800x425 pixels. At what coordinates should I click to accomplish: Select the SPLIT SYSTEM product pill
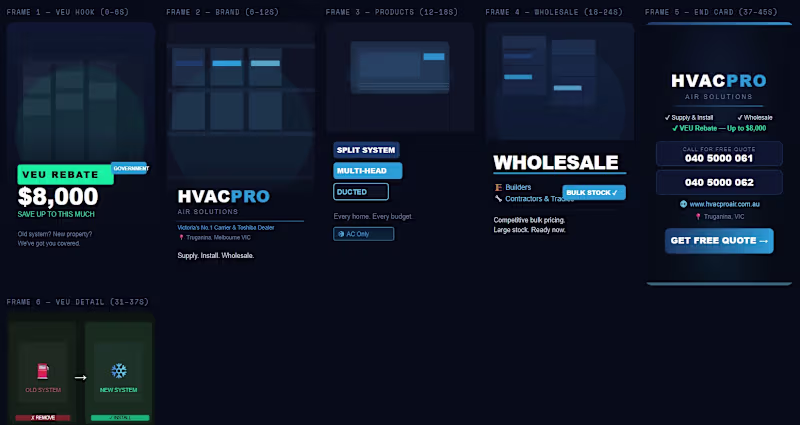click(366, 150)
